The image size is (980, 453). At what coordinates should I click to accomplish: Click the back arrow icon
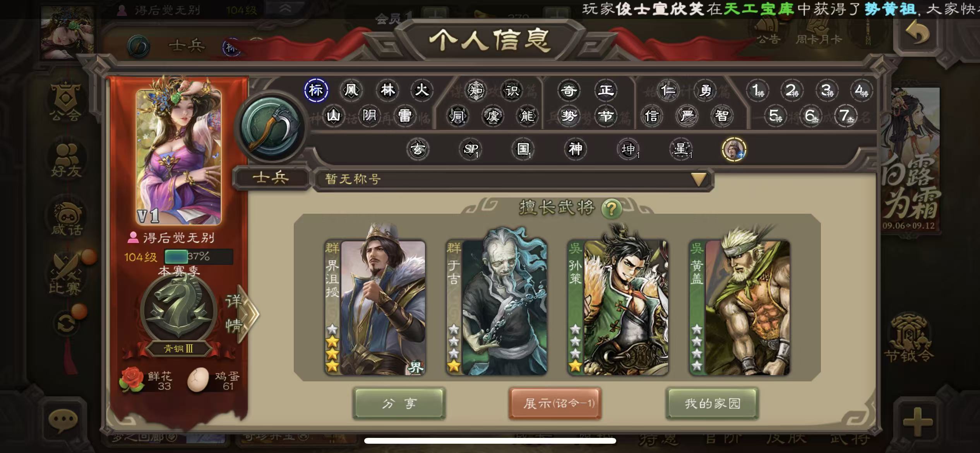(917, 34)
